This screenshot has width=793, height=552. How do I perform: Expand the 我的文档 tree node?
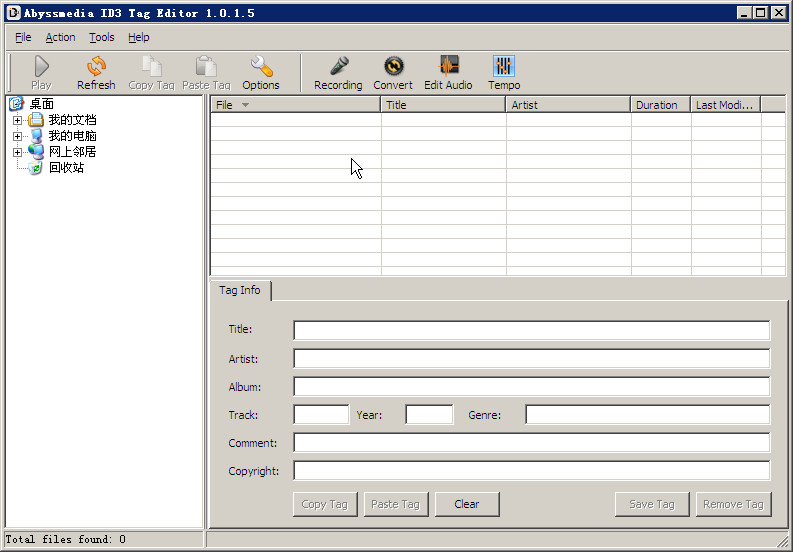point(17,120)
